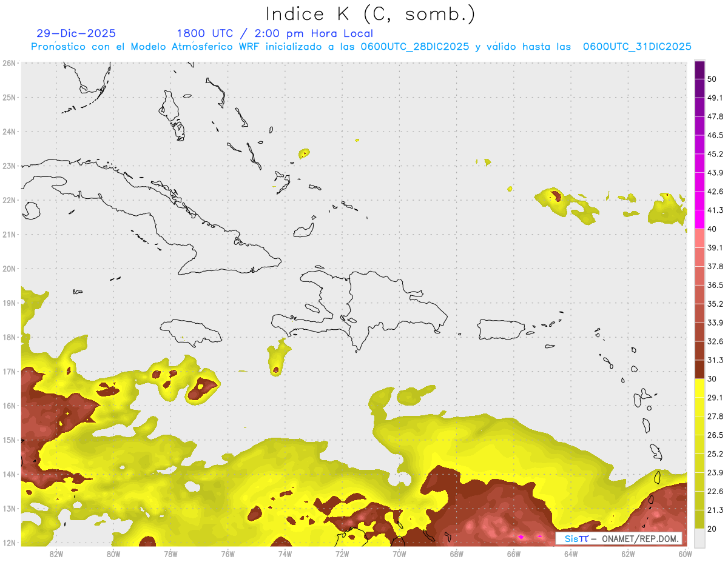Screen dimensions: 728x562
Task: Pick the bright yellow swatch between 29.1 and 30
Action: (x=699, y=388)
